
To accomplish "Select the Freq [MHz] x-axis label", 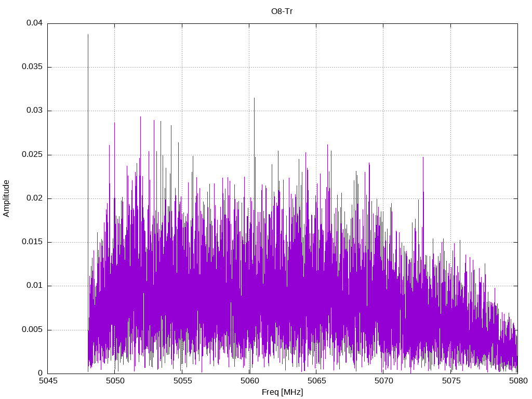I will tap(282, 392).
